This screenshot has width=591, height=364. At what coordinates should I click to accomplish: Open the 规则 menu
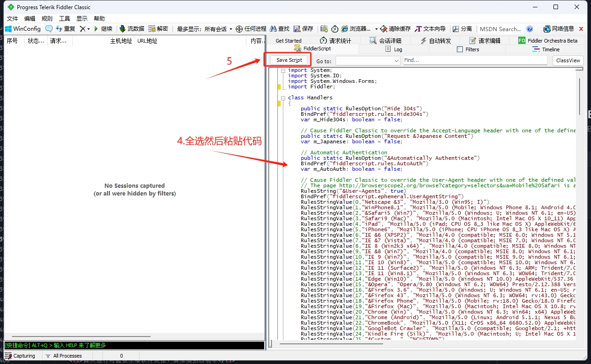pyautogui.click(x=47, y=18)
